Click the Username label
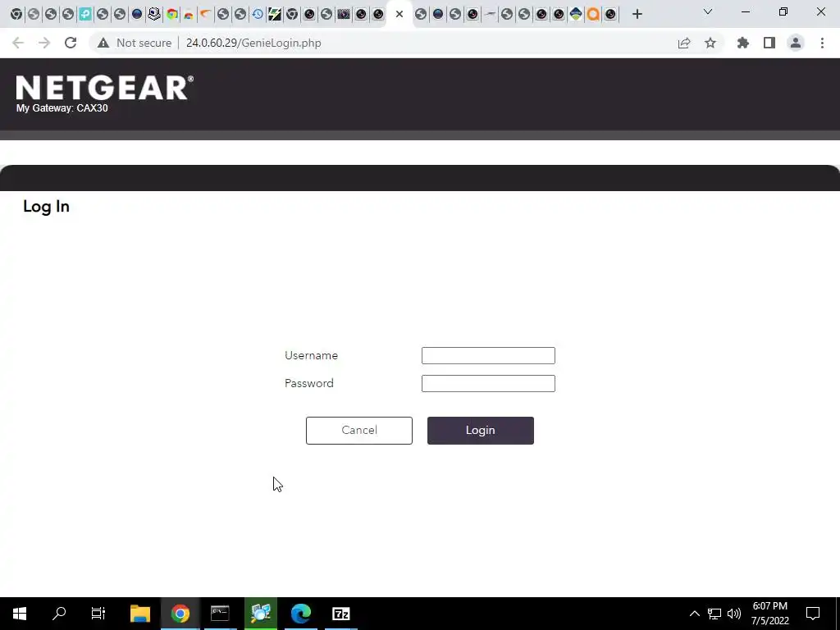This screenshot has height=630, width=840. point(311,356)
